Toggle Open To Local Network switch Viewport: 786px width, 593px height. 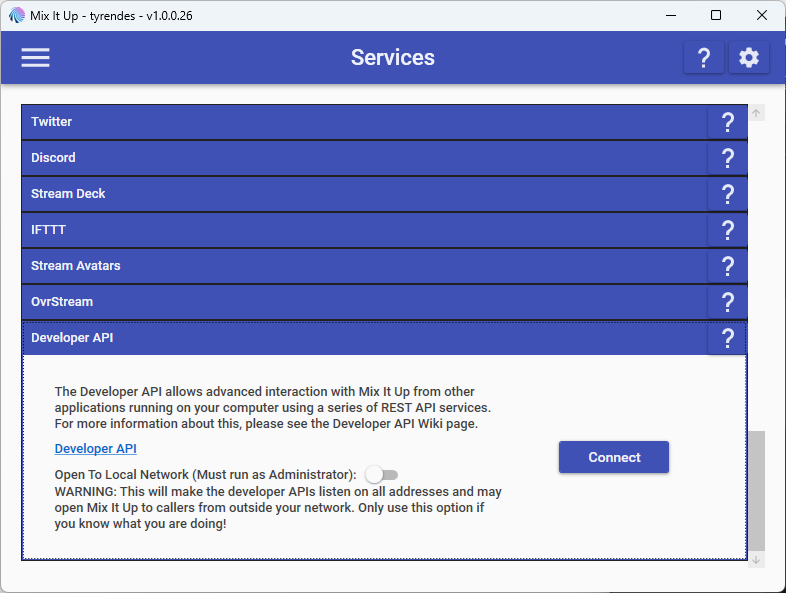pos(381,474)
